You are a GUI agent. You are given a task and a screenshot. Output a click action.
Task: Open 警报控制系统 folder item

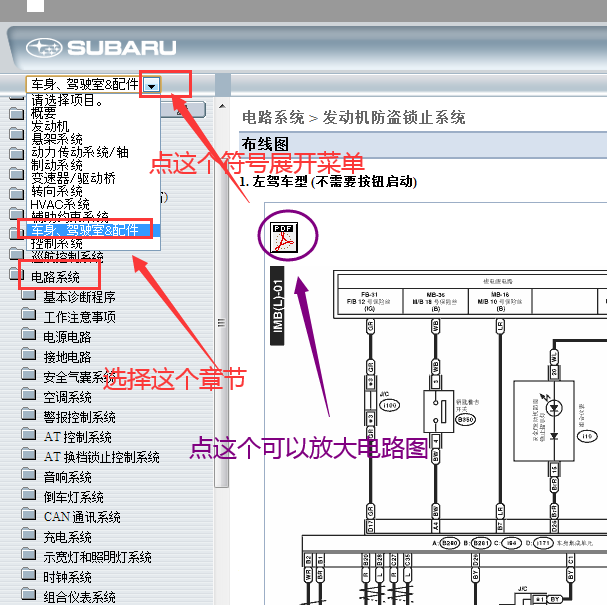[x=79, y=417]
